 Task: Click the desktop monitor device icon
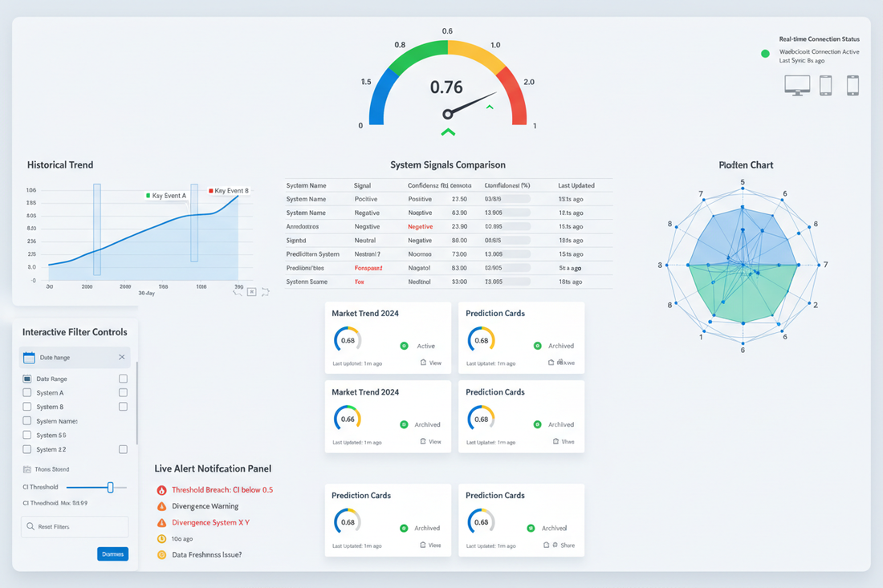pos(797,86)
